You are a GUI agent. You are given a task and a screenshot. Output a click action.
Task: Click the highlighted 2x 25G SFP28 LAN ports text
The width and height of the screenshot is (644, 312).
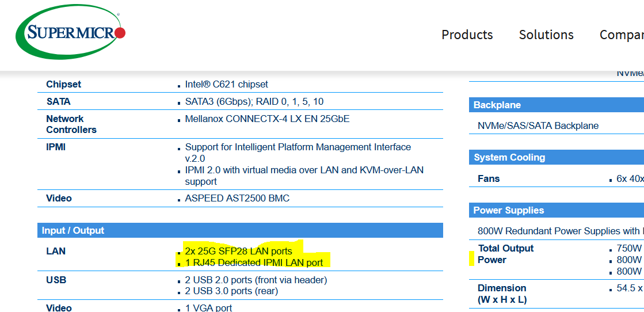click(238, 251)
